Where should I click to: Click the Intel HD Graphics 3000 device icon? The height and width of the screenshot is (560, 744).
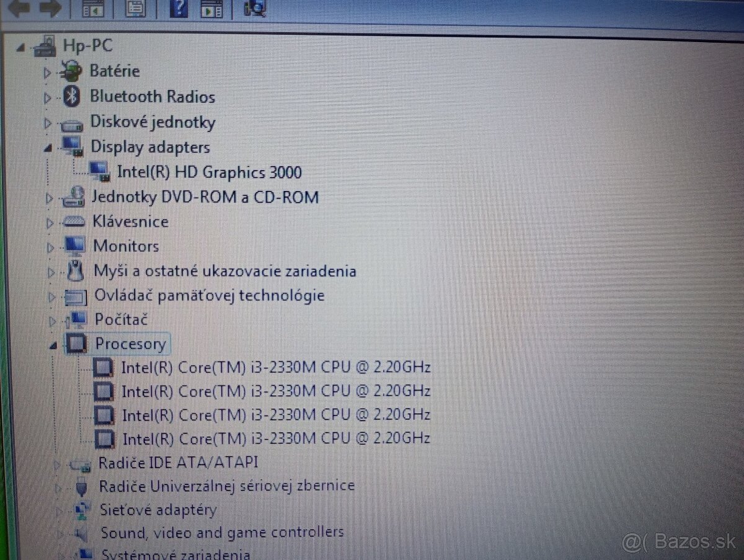99,171
